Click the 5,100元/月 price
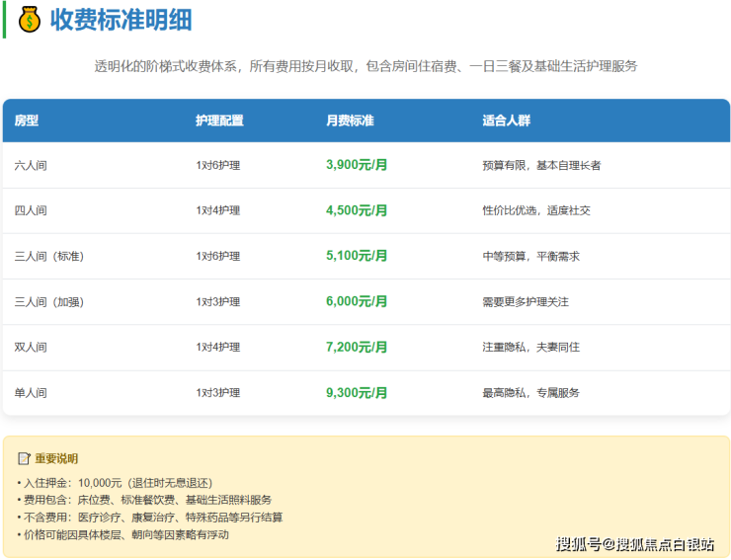 [x=357, y=256]
